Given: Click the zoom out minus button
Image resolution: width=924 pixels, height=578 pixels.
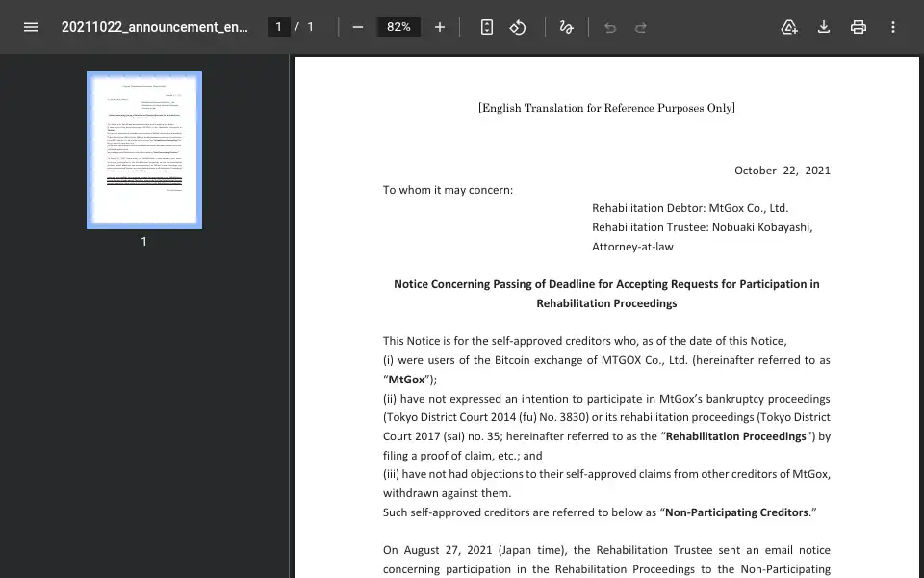Looking at the screenshot, I should (x=358, y=27).
